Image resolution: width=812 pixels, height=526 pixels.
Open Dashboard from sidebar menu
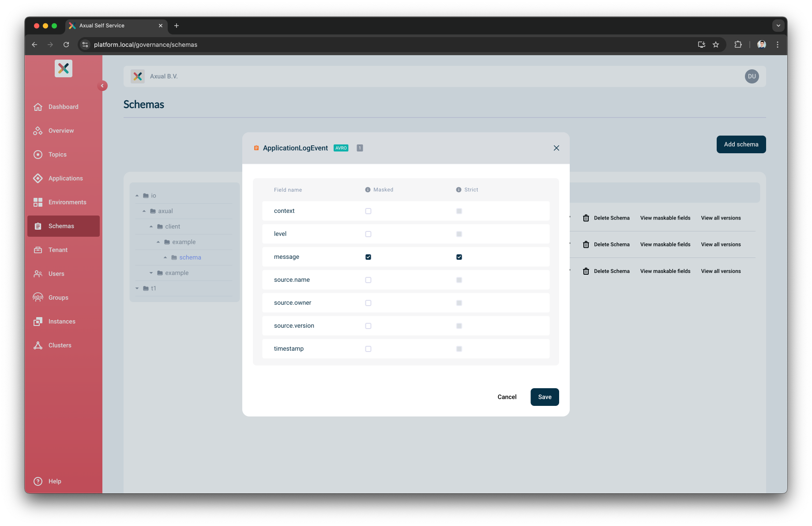(64, 107)
